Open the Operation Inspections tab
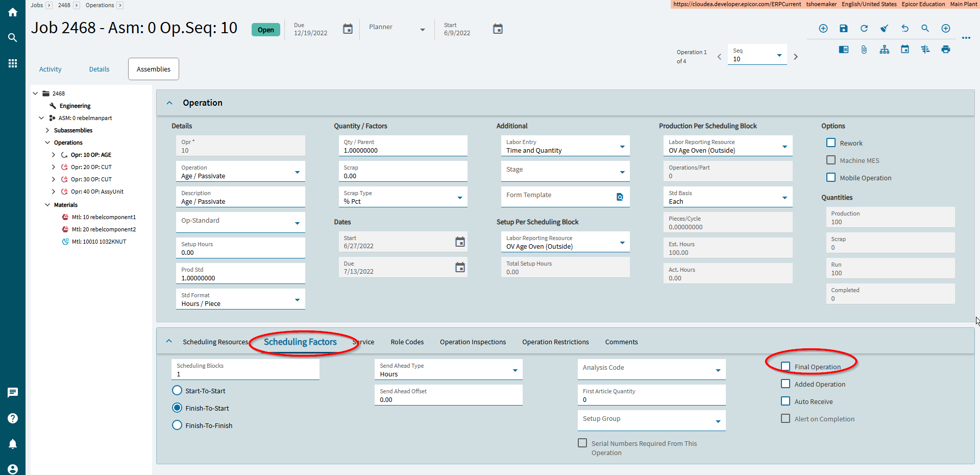 click(x=473, y=342)
